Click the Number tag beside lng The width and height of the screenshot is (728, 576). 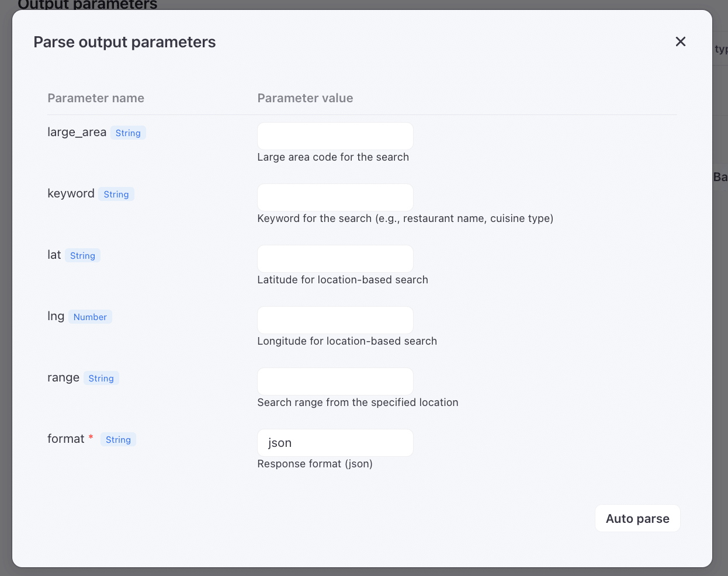tap(90, 317)
